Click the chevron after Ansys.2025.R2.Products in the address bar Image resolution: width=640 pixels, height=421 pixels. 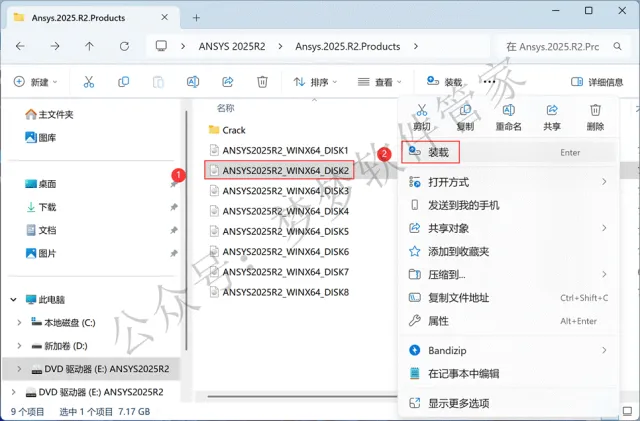(x=416, y=46)
